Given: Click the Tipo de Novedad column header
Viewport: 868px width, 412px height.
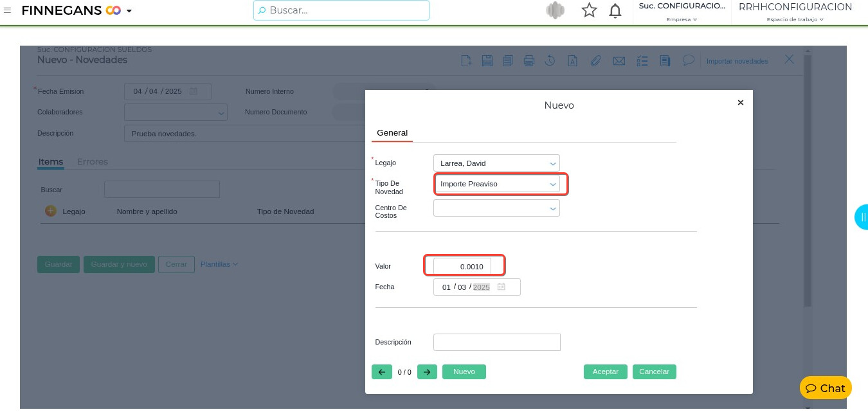Looking at the screenshot, I should click(x=285, y=211).
